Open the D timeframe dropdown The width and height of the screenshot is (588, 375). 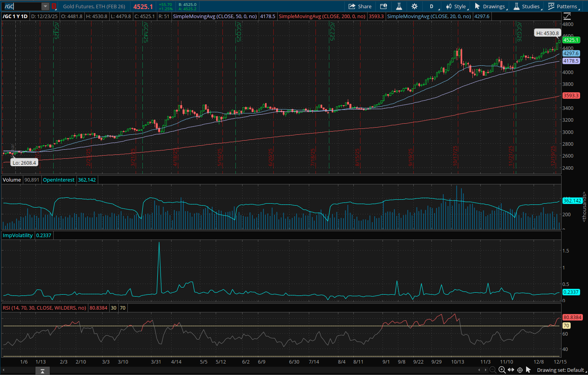431,6
